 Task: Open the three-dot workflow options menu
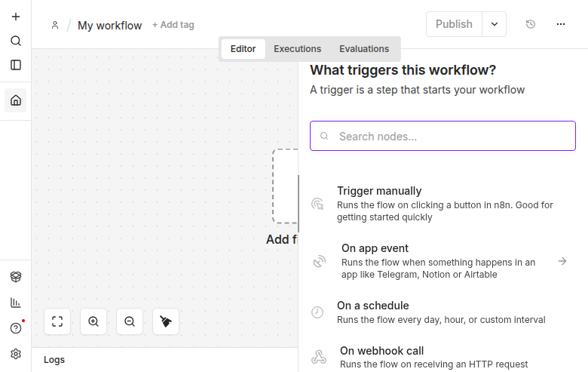[561, 24]
